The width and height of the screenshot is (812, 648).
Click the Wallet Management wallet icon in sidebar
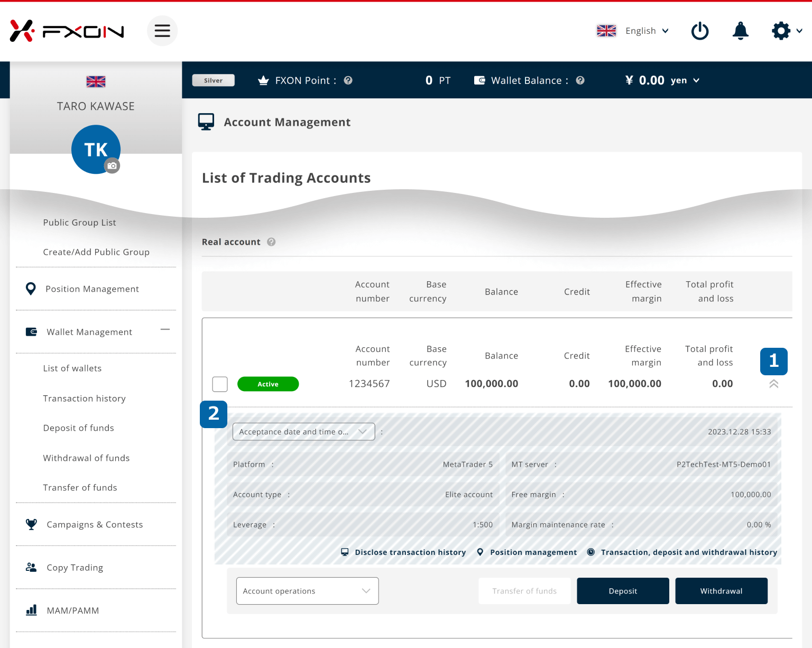point(31,332)
